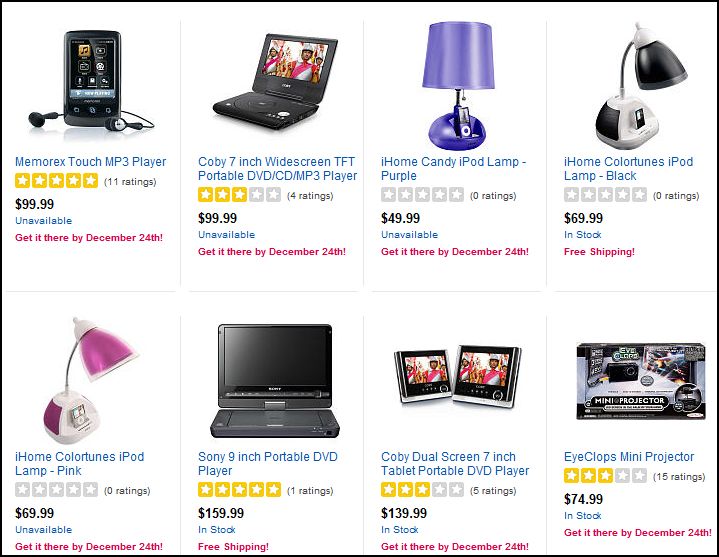The image size is (719, 557).
Task: Click star rating for EyeClops Mini Projector
Action: (x=605, y=475)
